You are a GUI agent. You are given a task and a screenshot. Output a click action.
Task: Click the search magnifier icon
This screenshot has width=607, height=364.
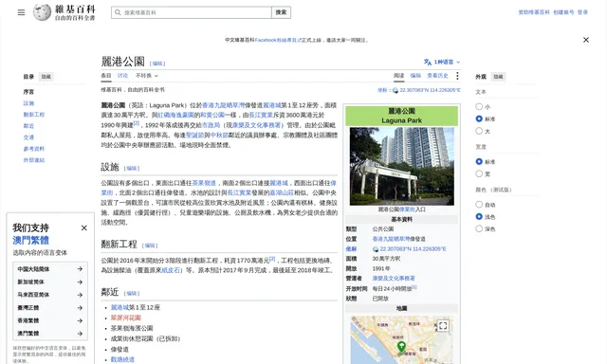tap(118, 12)
